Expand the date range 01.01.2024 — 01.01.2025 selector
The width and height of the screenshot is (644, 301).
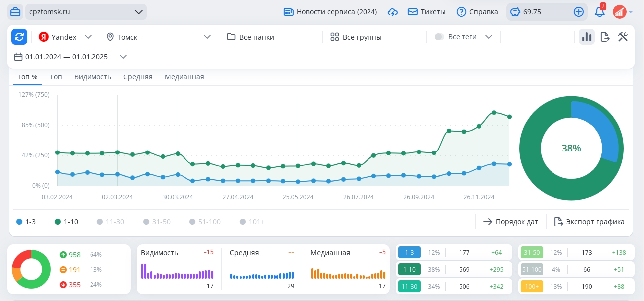click(71, 57)
